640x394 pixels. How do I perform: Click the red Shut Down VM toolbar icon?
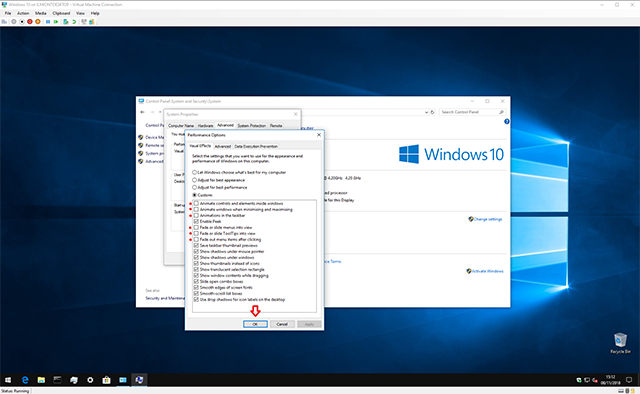coord(30,22)
